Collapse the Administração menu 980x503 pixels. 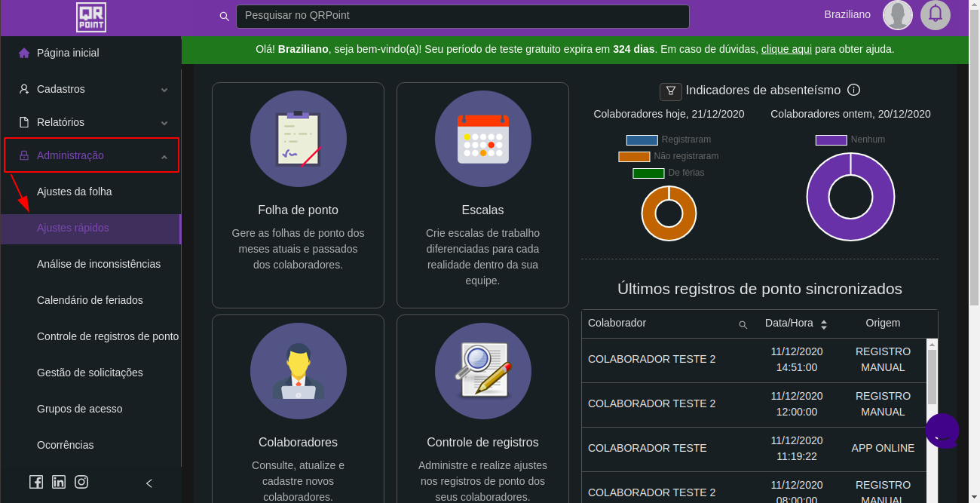click(91, 155)
